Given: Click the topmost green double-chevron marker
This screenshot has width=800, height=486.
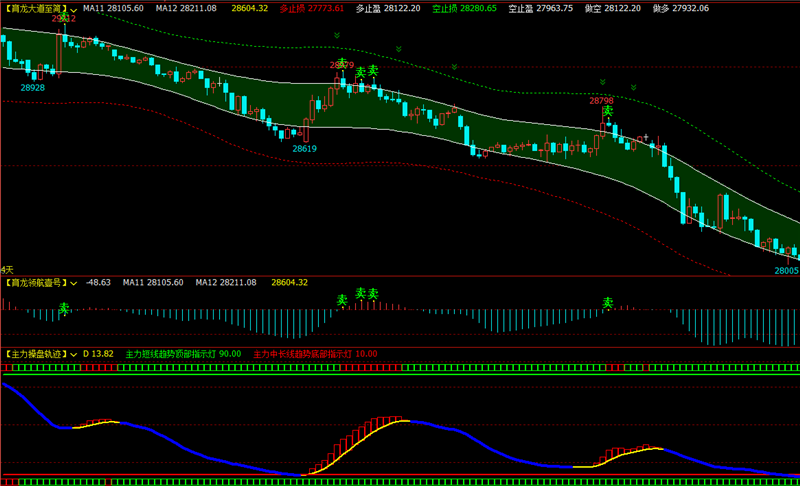Looking at the screenshot, I should (337, 35).
